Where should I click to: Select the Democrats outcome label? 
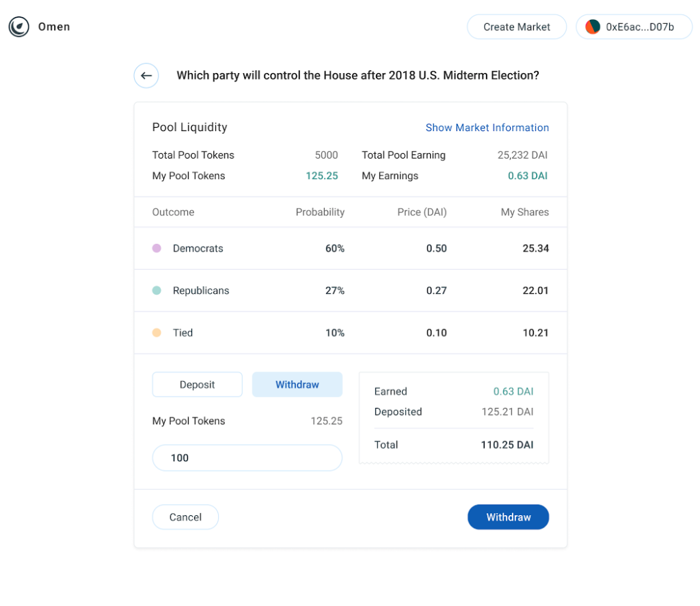click(198, 249)
